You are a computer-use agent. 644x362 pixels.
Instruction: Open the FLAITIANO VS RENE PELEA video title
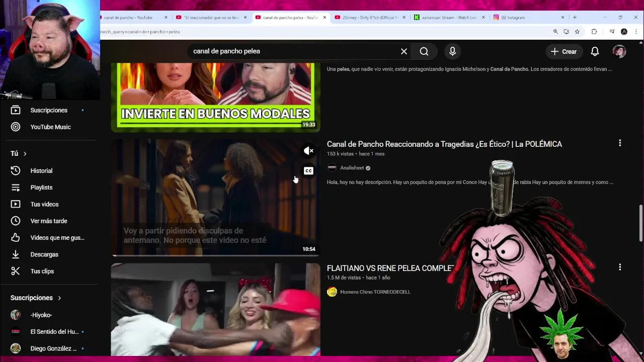click(x=390, y=268)
